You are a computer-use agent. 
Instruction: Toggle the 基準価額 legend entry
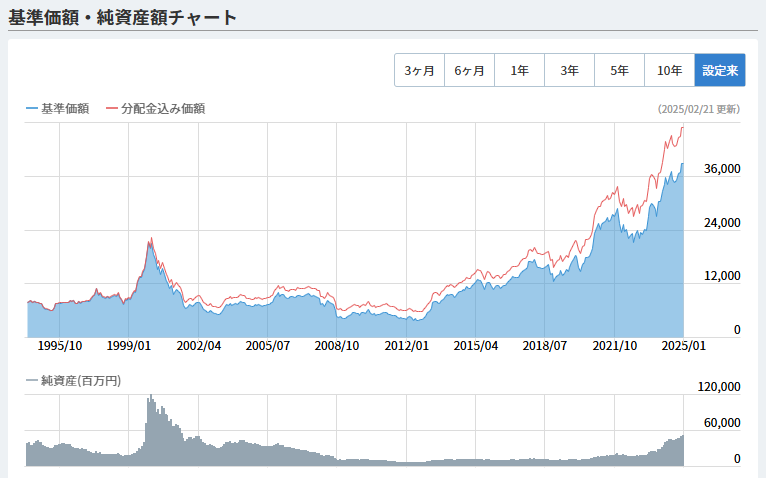click(58, 109)
